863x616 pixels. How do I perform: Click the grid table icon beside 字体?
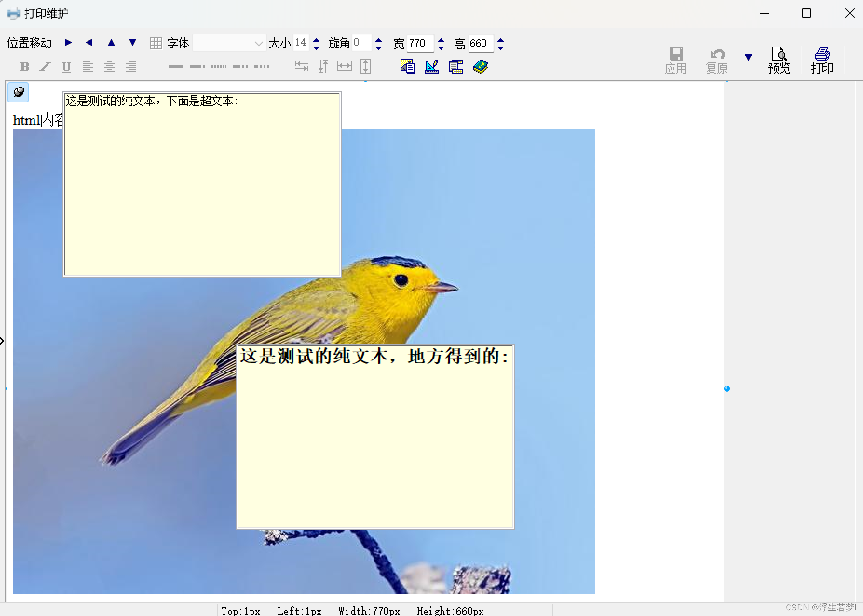[156, 43]
